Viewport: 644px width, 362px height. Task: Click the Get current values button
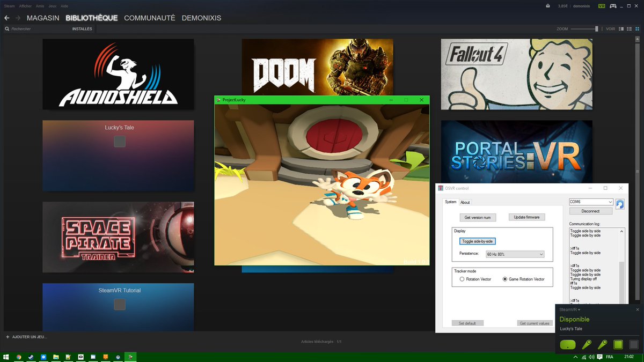click(x=535, y=323)
